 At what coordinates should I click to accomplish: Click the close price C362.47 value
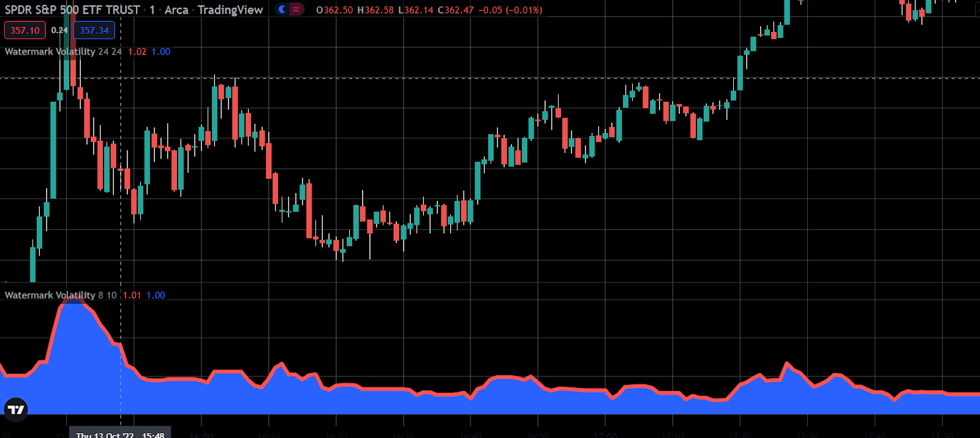[456, 10]
